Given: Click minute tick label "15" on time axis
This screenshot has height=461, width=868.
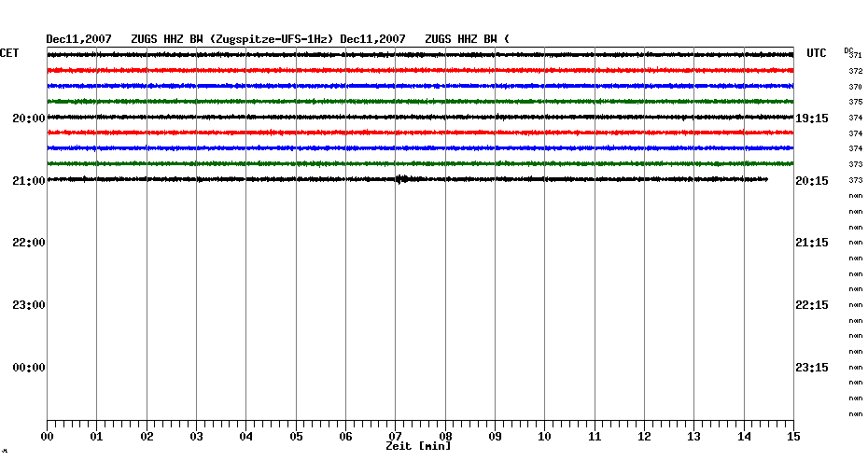Looking at the screenshot, I should [793, 437].
